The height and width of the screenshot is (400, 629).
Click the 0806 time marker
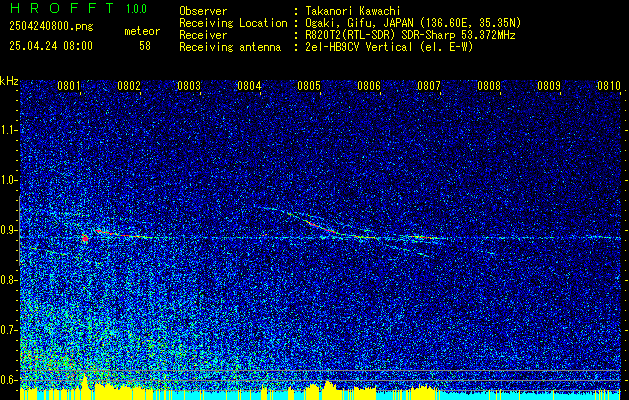[369, 86]
